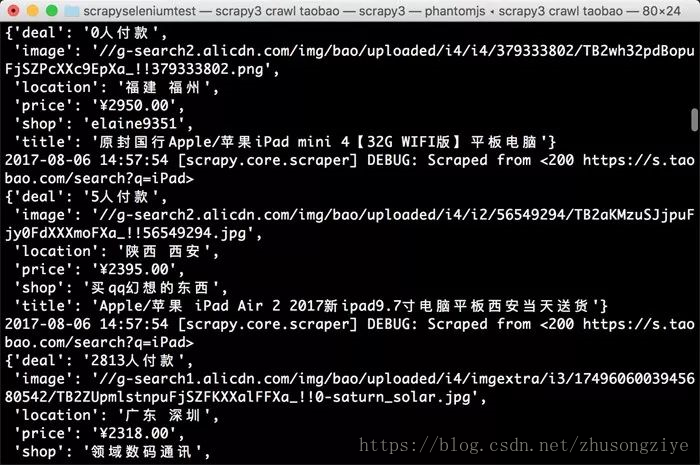Click the green zoom window button
The width and height of the screenshot is (700, 465).
pos(52,10)
